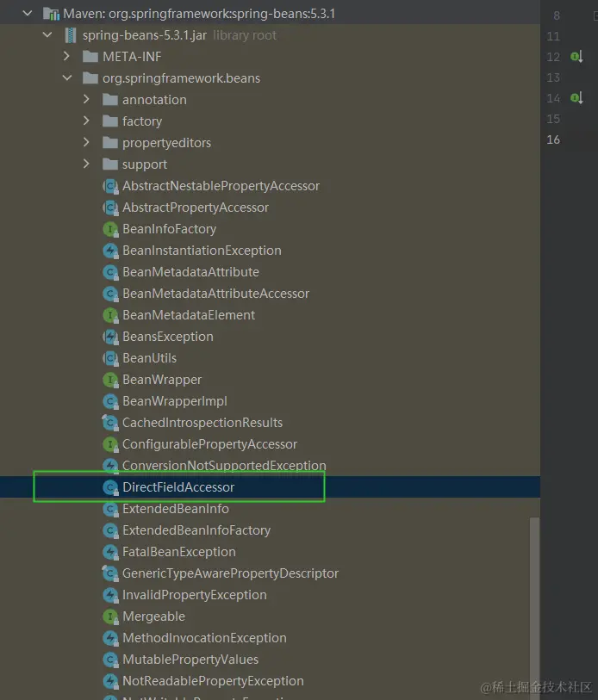This screenshot has height=700, width=598.
Task: Select BeansException in the tree
Action: 168,337
